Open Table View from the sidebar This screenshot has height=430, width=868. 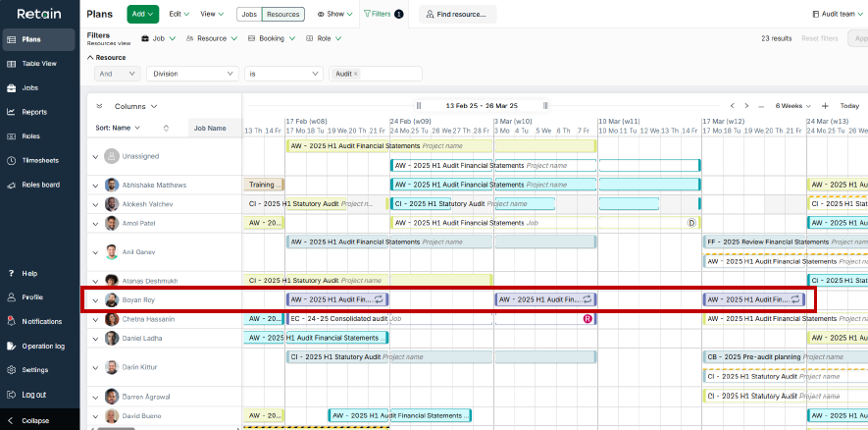[x=38, y=64]
